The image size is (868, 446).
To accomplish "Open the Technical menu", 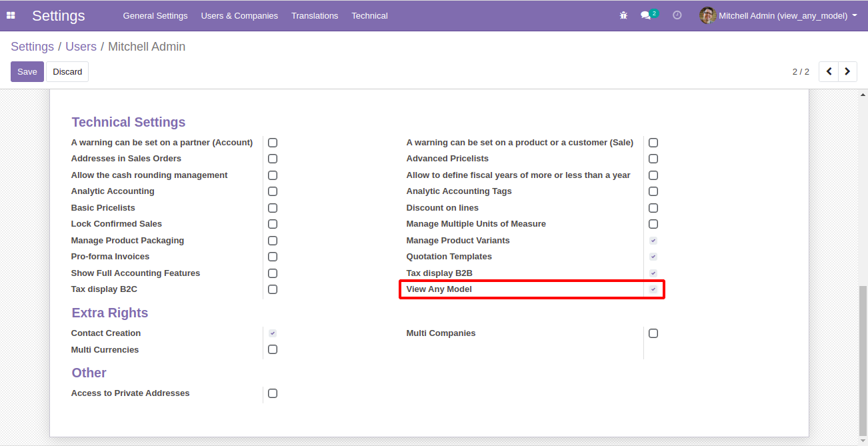I will pos(369,15).
